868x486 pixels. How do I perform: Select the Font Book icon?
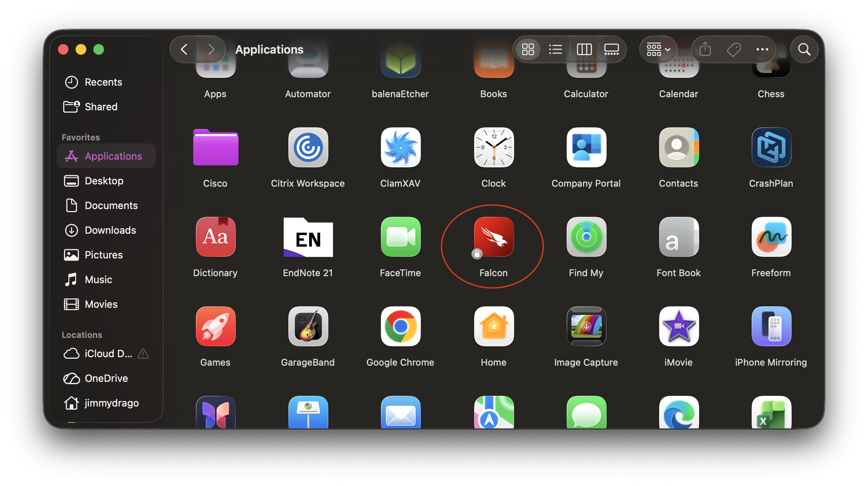[679, 237]
